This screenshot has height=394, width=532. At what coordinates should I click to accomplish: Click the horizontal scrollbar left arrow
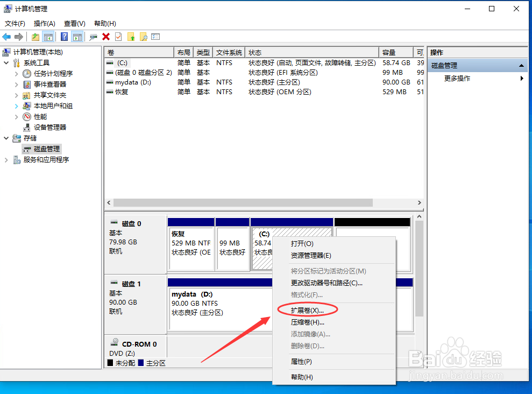109,202
